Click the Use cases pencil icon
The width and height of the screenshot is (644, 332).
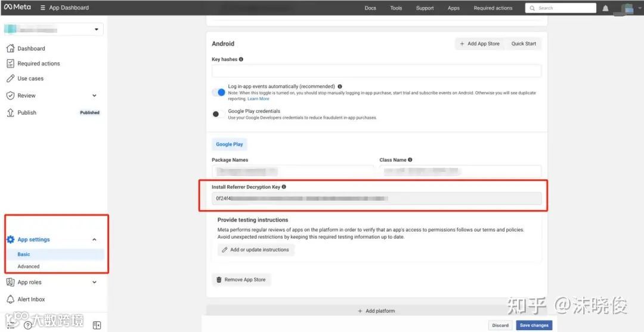coord(11,78)
